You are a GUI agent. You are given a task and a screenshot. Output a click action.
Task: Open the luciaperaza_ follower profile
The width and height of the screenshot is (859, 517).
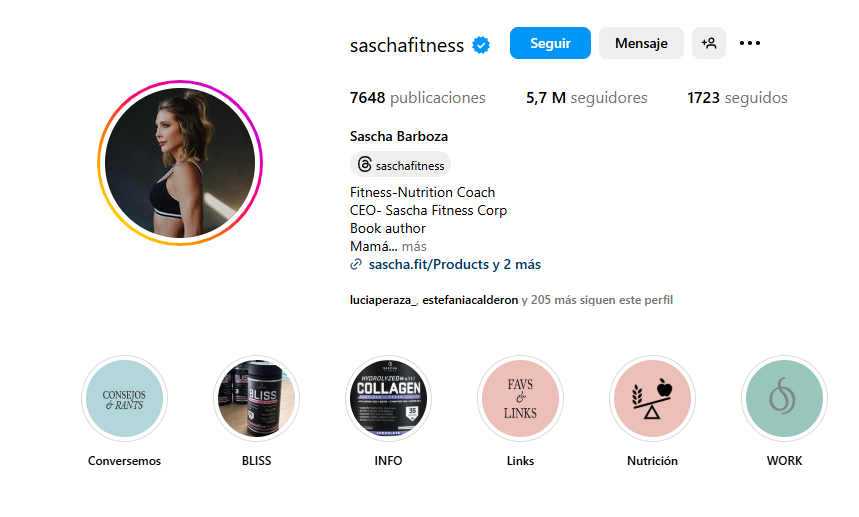point(383,300)
